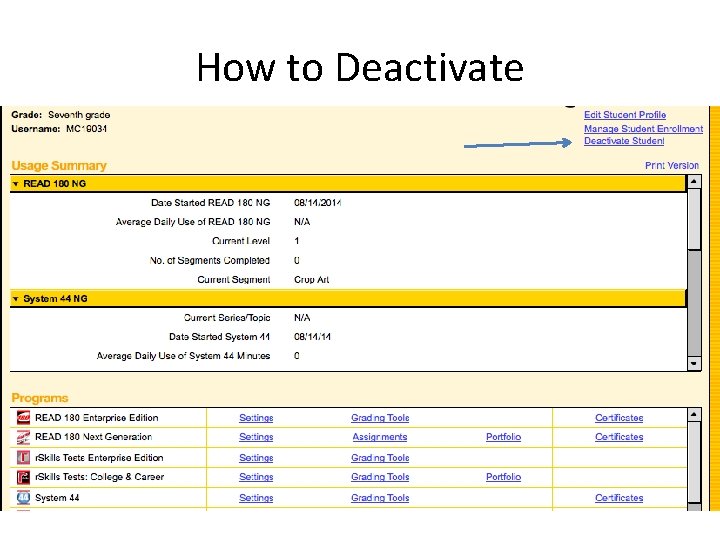Open Settings for READ 180 Next Generation
This screenshot has width=720, height=540.
coord(256,437)
